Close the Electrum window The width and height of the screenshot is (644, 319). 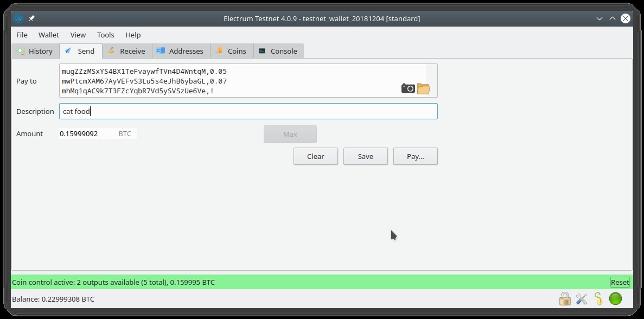click(x=626, y=18)
